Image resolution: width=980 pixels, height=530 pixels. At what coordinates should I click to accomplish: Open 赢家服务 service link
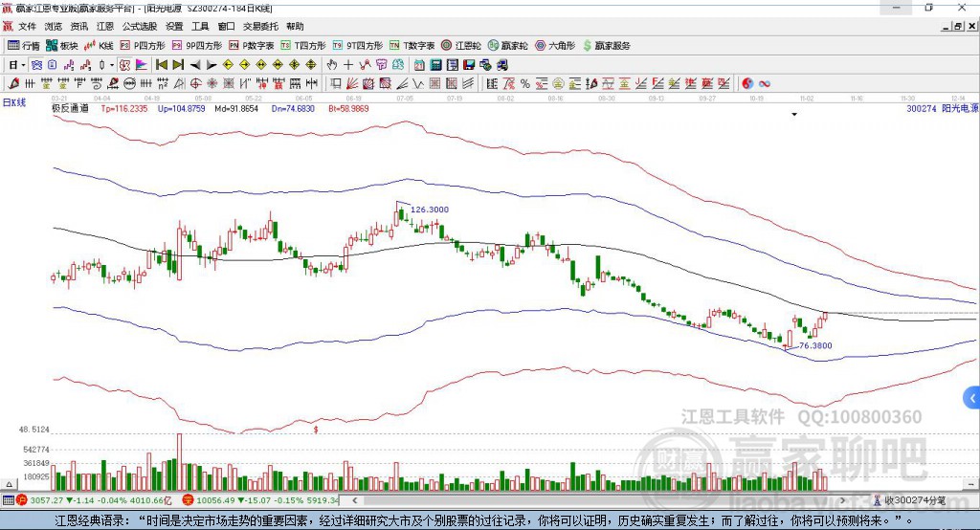click(606, 46)
